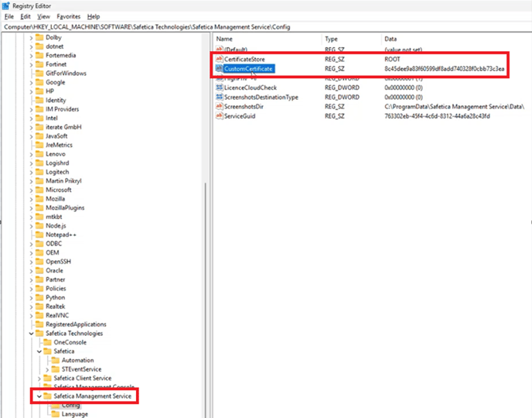Screen dimensions: 532x418
Task: Expand the Fortemedia key
Action: click(31, 56)
